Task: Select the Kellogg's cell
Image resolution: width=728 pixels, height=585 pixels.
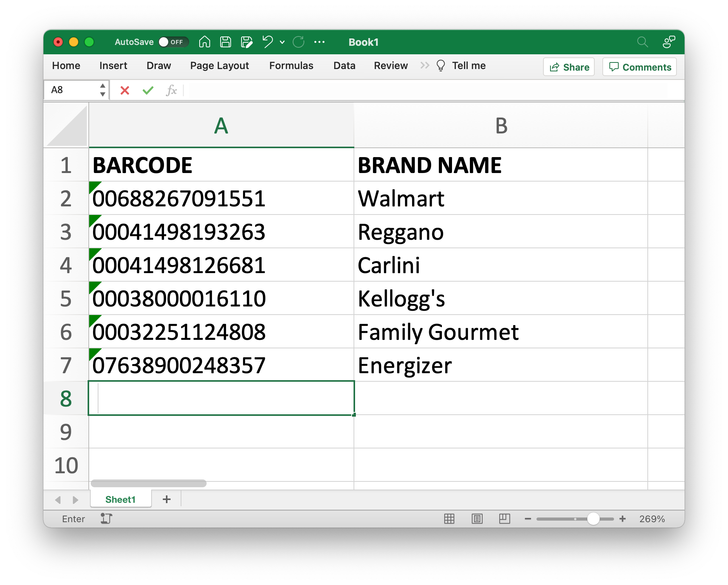Action: pyautogui.click(x=501, y=298)
